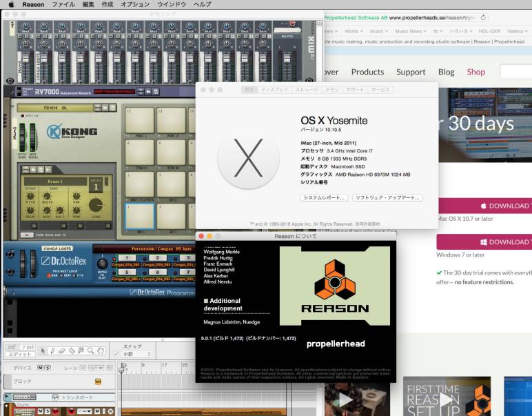Select Dr.OctoRex loop slot 5 button
The image size is (532, 416).
tap(127, 272)
